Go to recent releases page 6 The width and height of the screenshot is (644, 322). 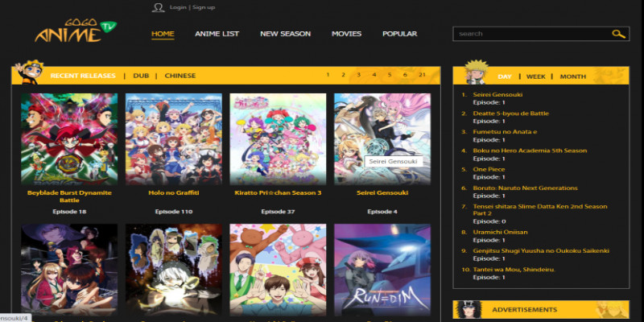[x=405, y=75]
